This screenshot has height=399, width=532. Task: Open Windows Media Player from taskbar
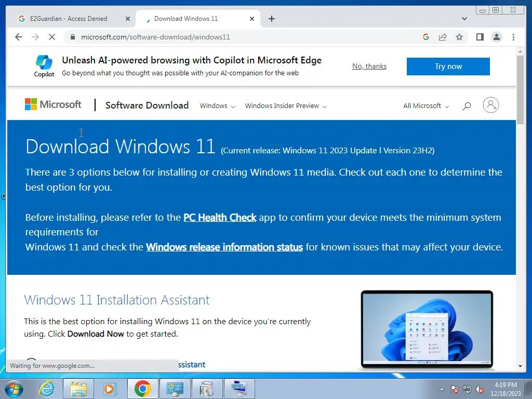pos(110,389)
